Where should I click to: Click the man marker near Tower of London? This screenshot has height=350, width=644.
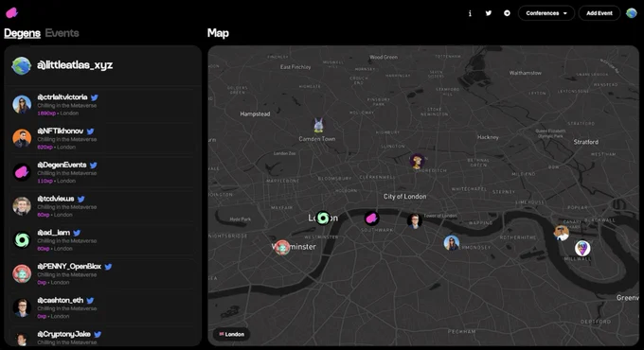pos(415,221)
